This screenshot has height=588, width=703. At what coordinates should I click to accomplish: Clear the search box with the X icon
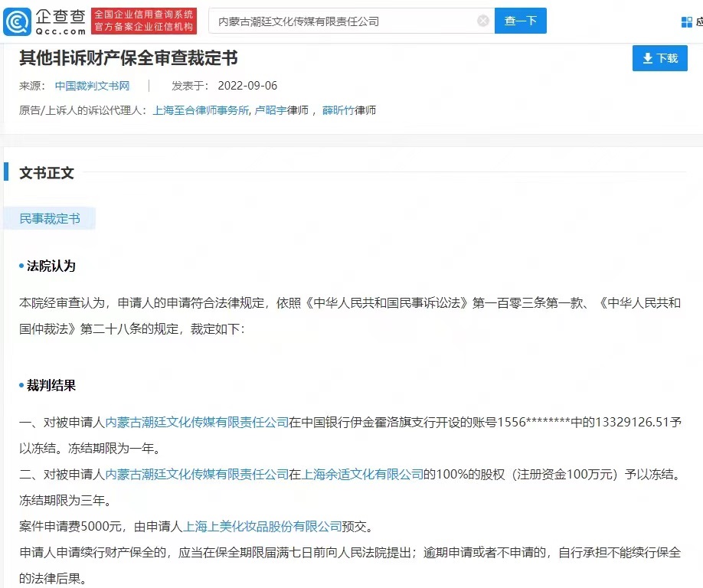(483, 21)
